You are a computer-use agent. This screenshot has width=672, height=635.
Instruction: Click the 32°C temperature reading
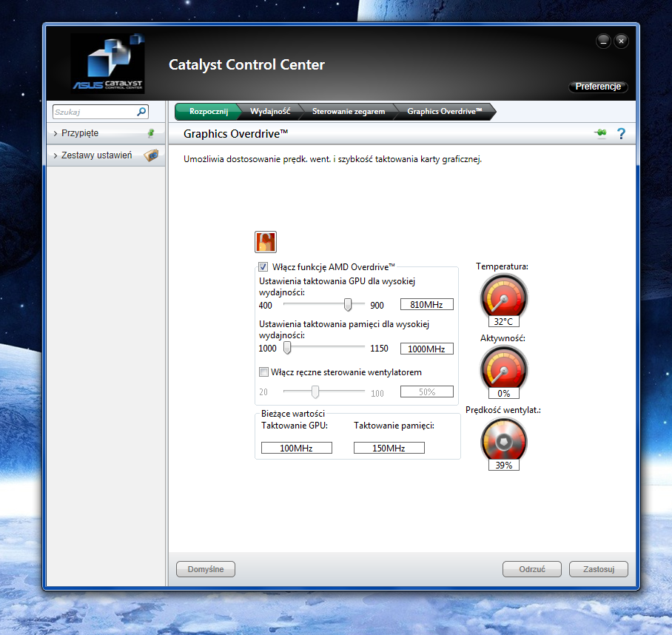pos(503,321)
